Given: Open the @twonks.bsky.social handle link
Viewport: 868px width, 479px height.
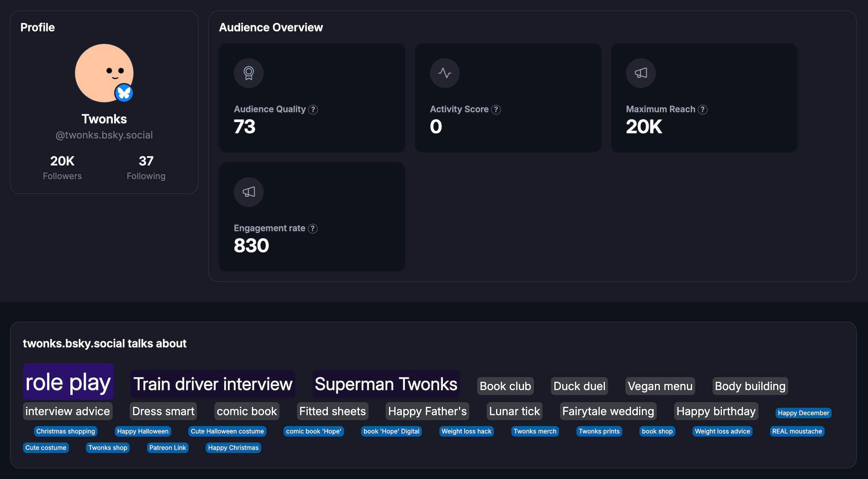Looking at the screenshot, I should click(x=104, y=135).
